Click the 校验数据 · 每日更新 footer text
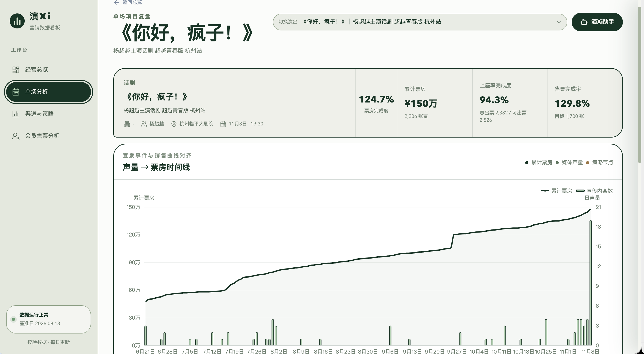644x354 pixels. click(48, 342)
